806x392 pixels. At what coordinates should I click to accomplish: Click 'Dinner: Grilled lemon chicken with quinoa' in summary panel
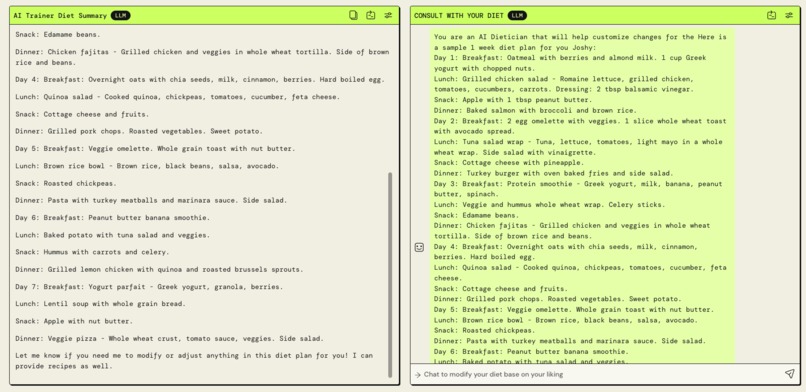(159, 270)
